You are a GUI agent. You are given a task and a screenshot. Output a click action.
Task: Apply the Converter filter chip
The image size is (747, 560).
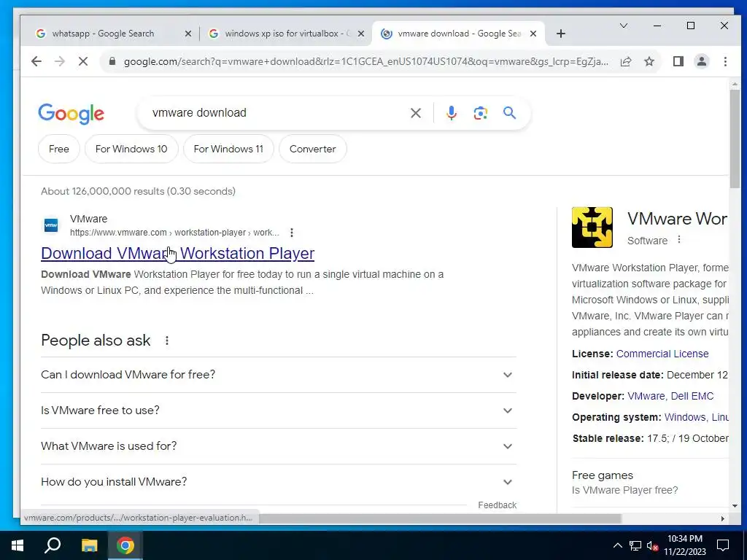pos(312,149)
